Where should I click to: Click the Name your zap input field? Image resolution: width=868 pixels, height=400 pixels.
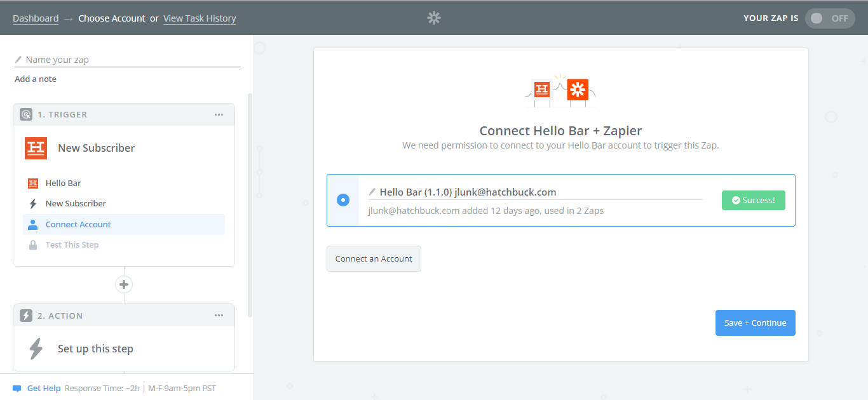(x=95, y=59)
